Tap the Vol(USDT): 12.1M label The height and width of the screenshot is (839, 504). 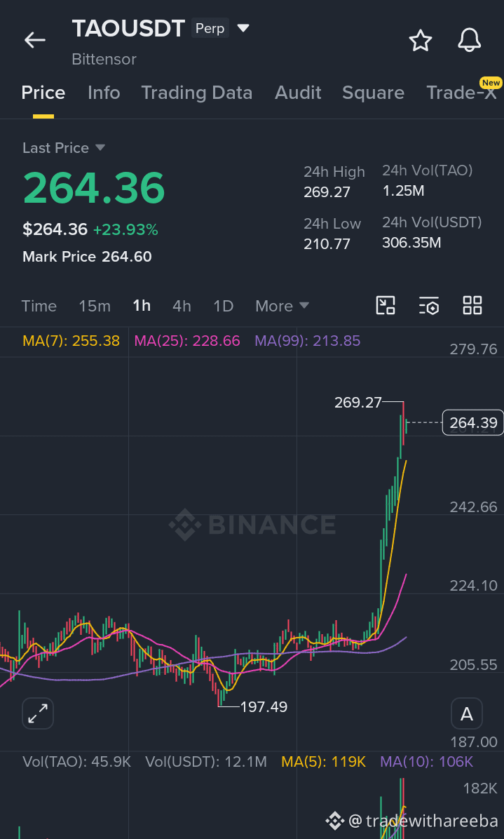tap(206, 761)
